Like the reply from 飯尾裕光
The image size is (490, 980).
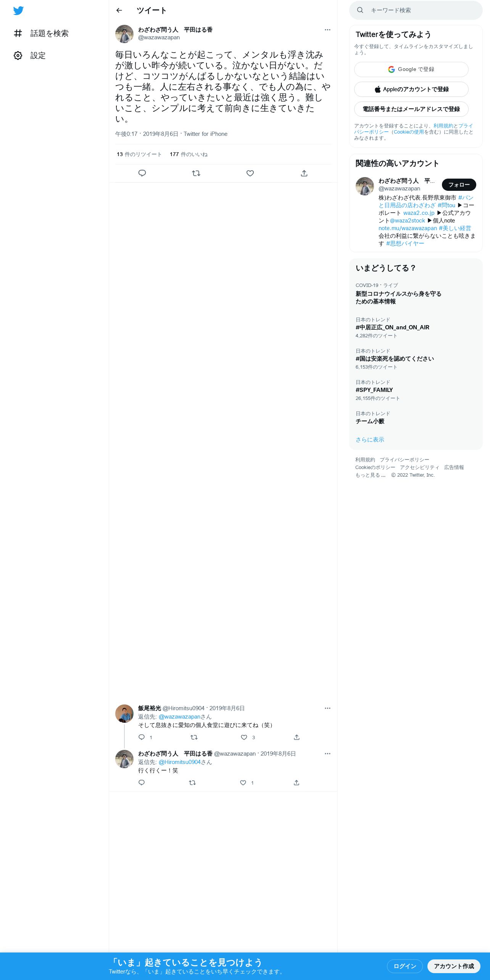coord(244,737)
